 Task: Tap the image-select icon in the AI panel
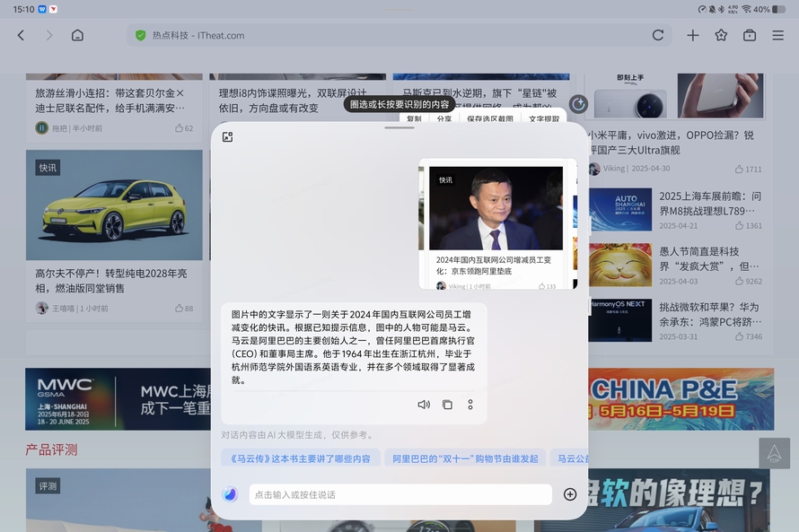coord(228,137)
